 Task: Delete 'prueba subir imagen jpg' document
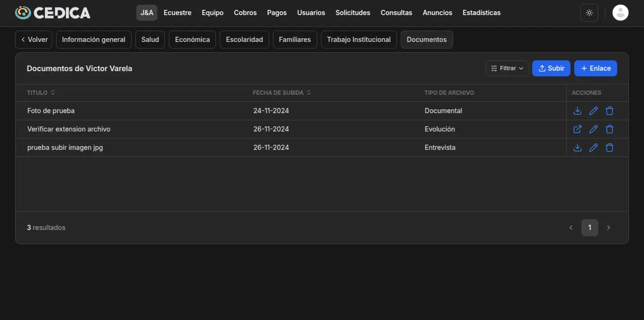coord(610,148)
